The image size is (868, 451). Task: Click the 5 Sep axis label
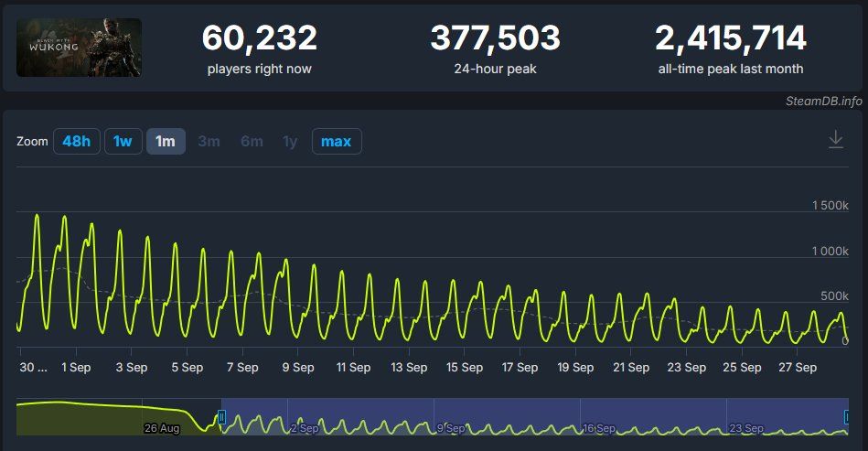pyautogui.click(x=188, y=368)
